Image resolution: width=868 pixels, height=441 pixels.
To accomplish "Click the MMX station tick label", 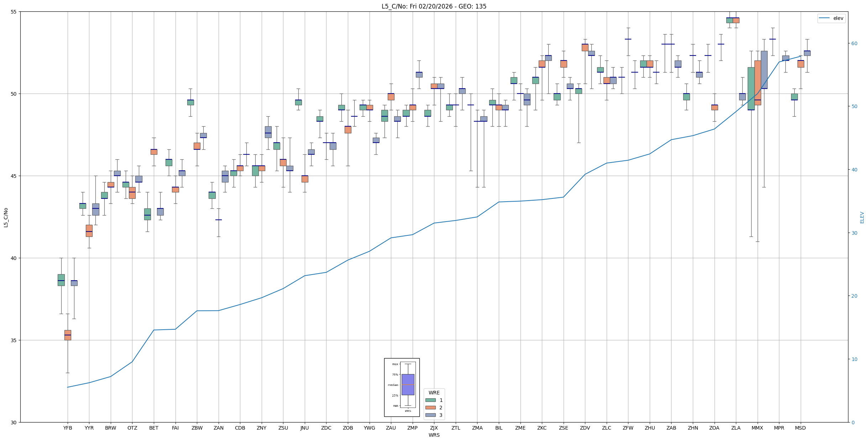I will (x=757, y=428).
